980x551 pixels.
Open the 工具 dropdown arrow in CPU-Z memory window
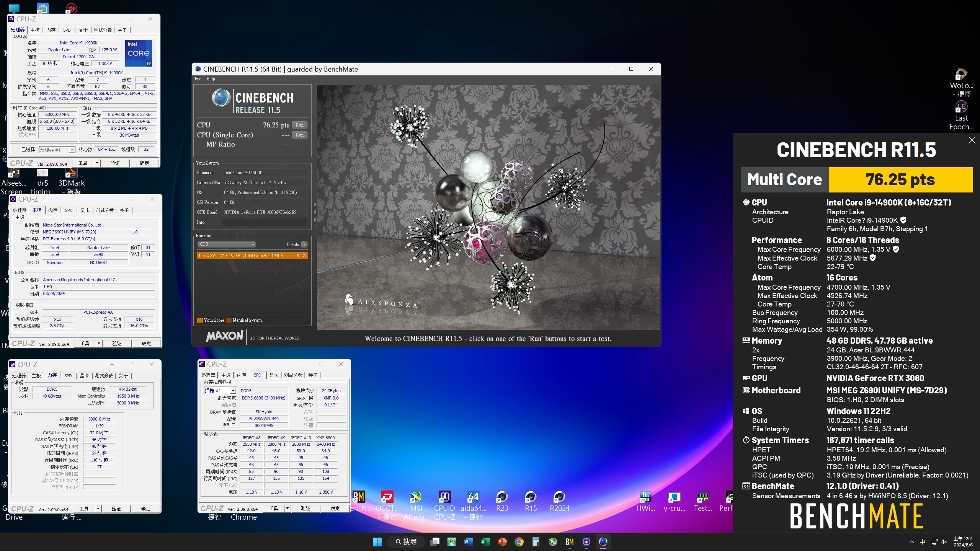[98, 509]
